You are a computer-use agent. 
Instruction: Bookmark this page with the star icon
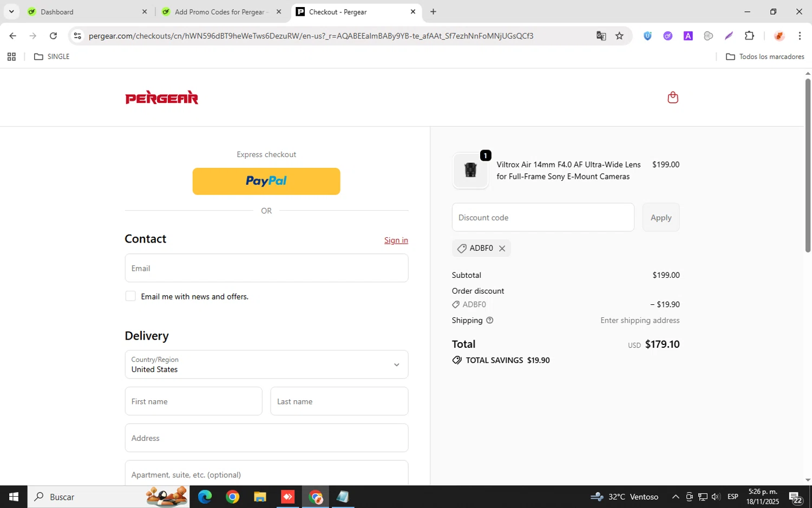point(619,36)
